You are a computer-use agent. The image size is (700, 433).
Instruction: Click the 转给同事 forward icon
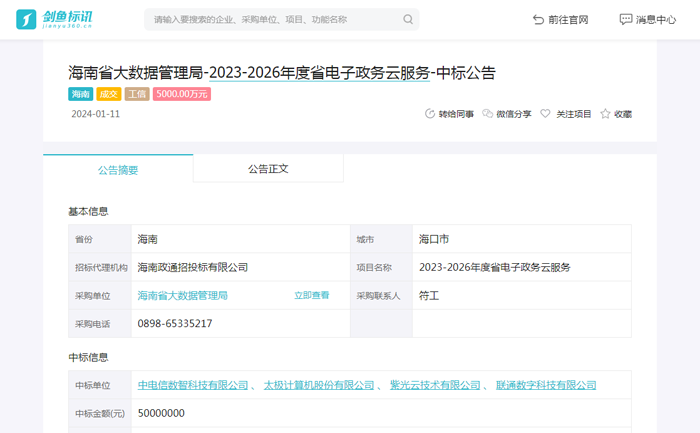point(429,114)
